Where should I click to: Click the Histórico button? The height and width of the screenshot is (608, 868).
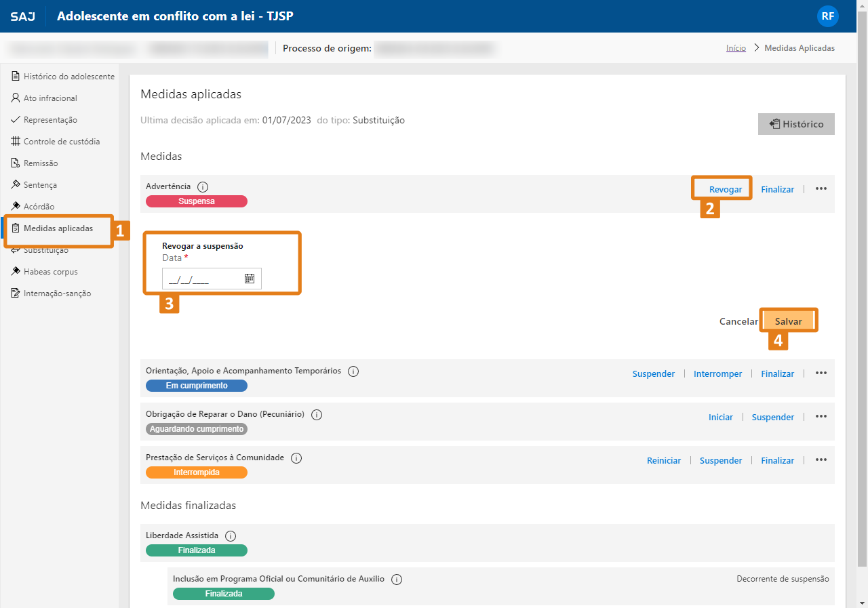(x=796, y=124)
